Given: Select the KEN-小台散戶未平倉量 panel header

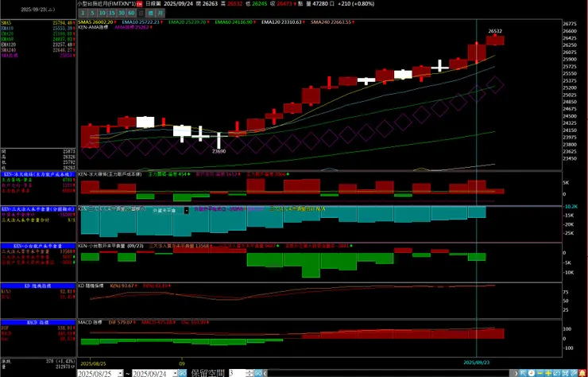Looking at the screenshot, I should pyautogui.click(x=38, y=246).
